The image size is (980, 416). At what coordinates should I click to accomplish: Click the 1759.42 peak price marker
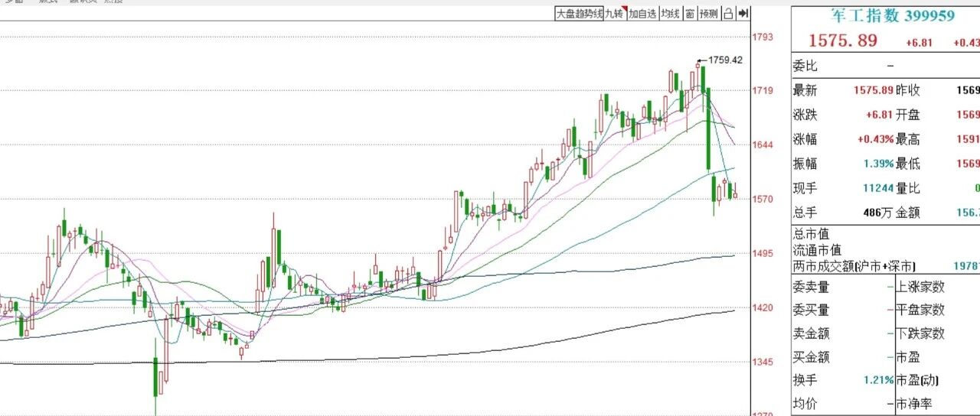coord(725,60)
